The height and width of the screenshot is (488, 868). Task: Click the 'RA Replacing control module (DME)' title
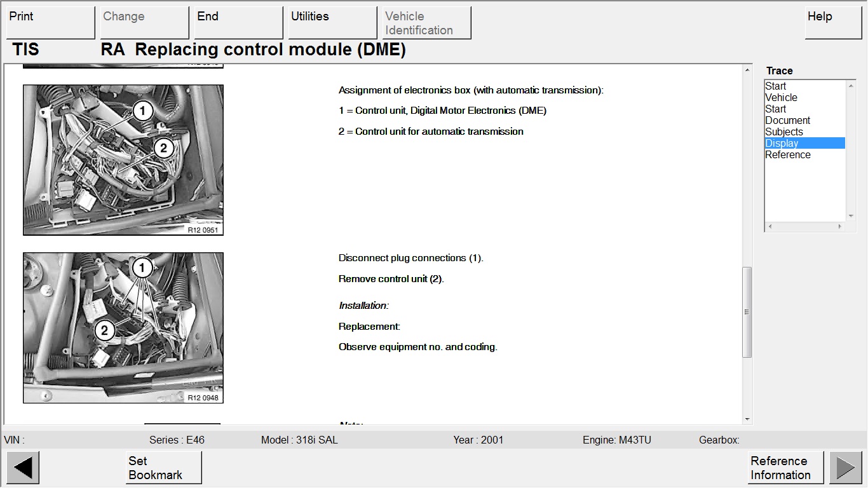coord(253,50)
